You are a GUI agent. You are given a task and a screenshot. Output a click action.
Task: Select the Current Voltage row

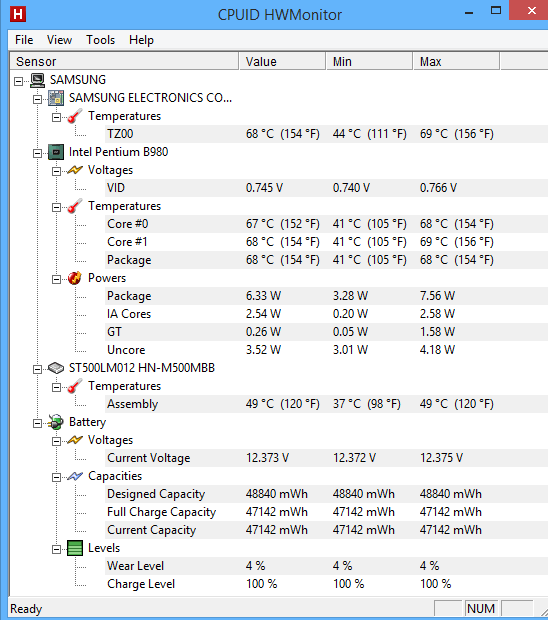coord(327,458)
